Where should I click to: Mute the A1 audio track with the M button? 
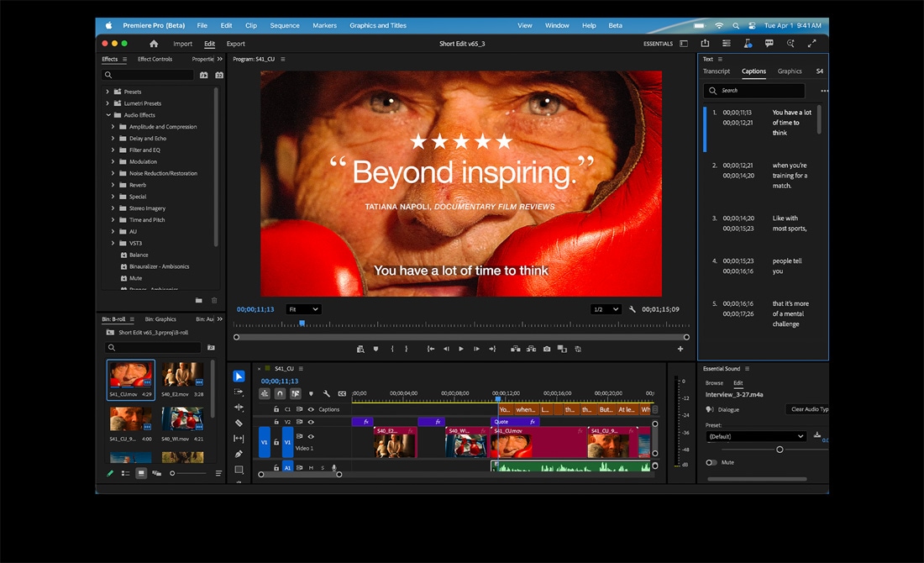(311, 468)
